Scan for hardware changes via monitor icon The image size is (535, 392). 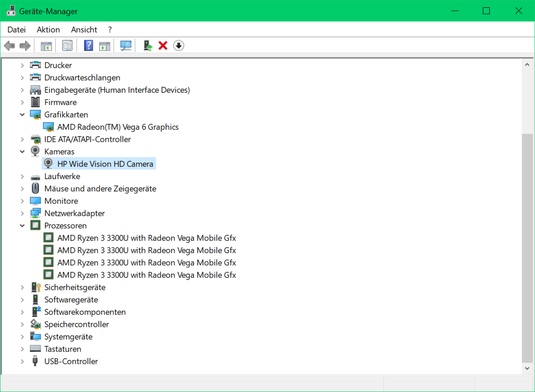(x=126, y=45)
